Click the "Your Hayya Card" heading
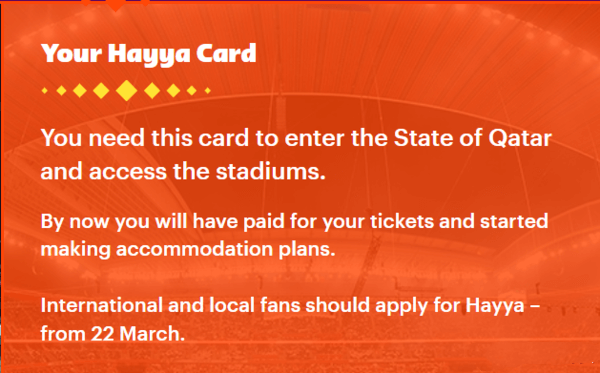Image resolution: width=600 pixels, height=373 pixels. (x=148, y=53)
